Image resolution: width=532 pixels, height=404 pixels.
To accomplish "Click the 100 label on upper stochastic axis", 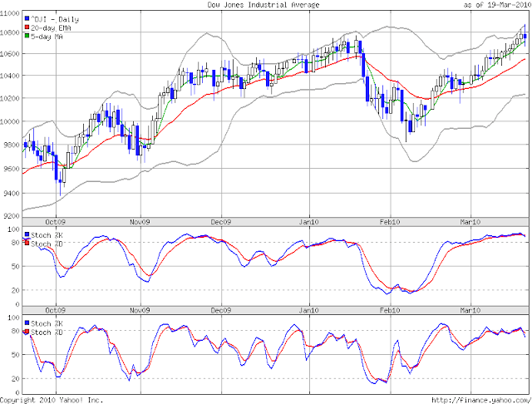I will pyautogui.click(x=13, y=229).
